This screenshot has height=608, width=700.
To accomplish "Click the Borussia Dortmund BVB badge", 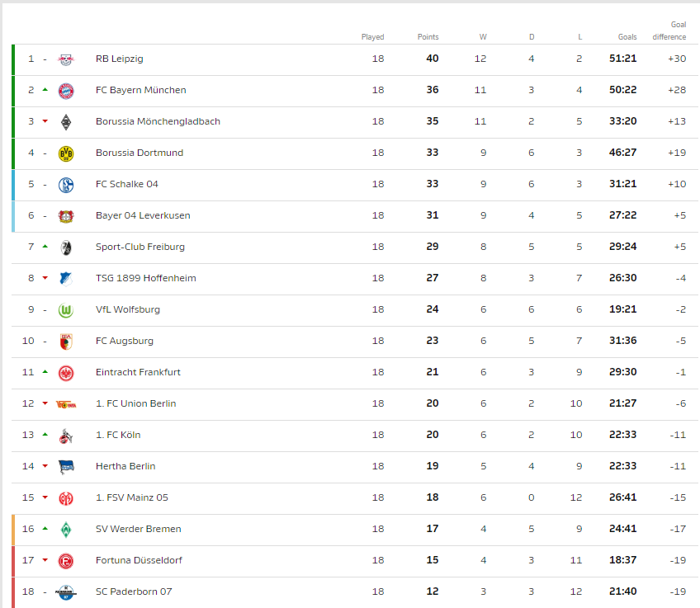I will tap(66, 153).
